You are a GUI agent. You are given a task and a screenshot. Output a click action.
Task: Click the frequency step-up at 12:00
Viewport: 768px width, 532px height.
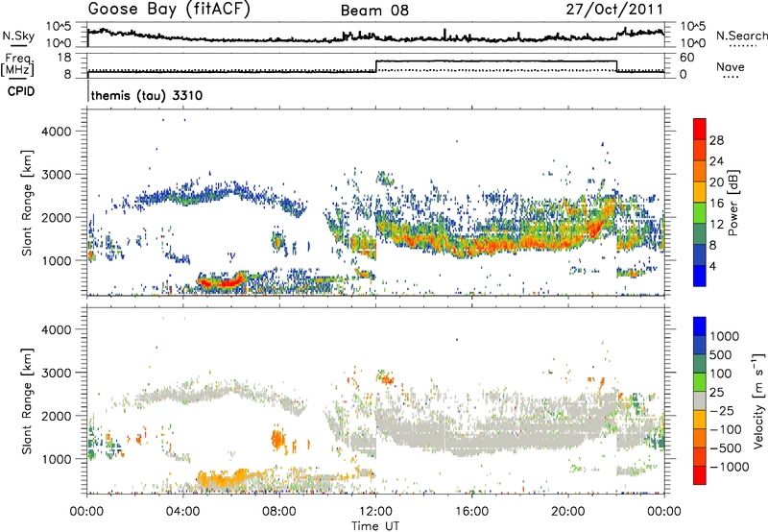(376, 66)
